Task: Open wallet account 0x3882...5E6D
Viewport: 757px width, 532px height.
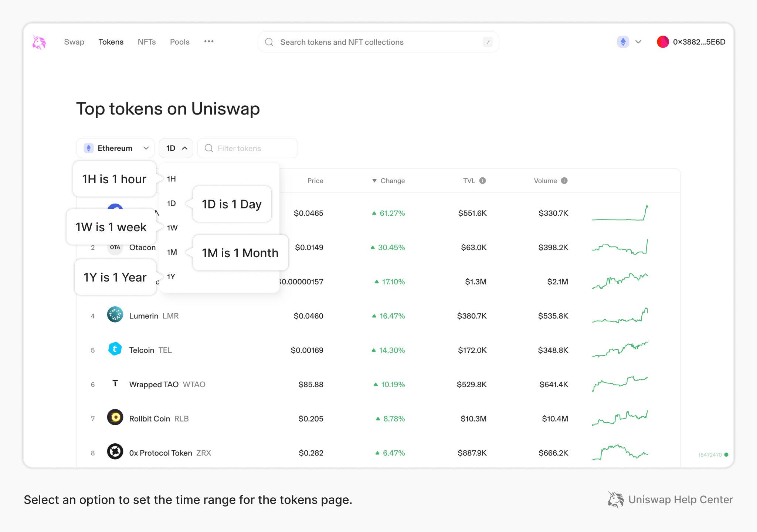Action: point(691,42)
